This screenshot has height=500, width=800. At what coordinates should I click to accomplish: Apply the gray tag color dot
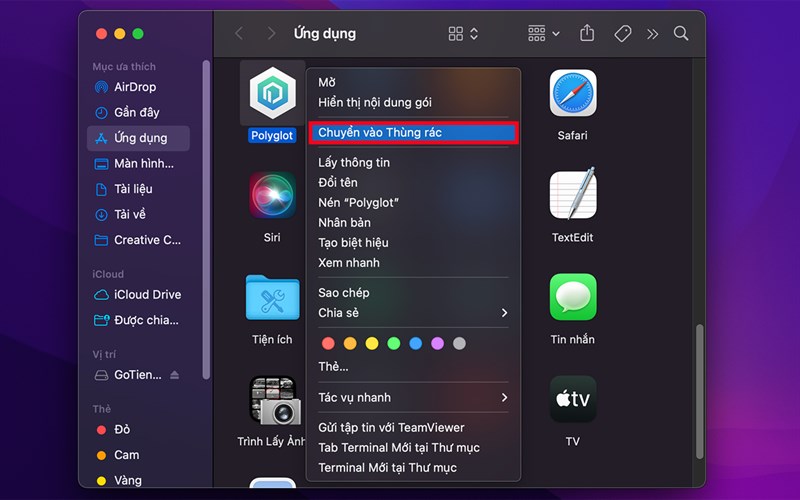pyautogui.click(x=459, y=343)
